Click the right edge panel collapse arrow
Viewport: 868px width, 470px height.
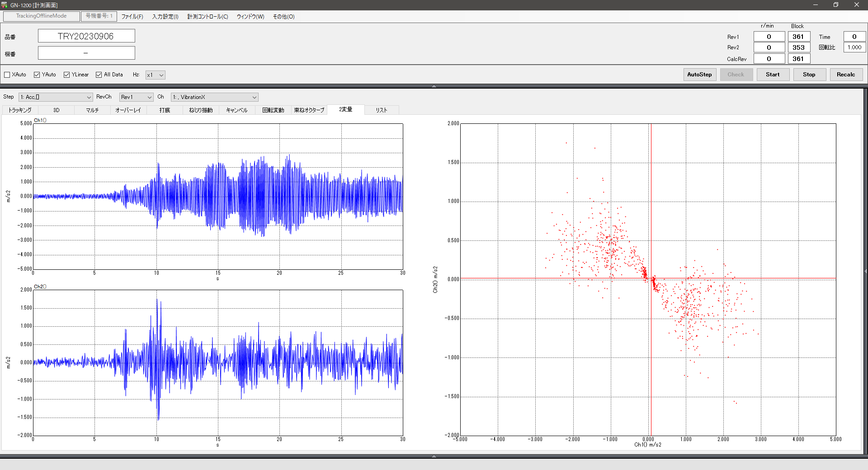(865, 271)
